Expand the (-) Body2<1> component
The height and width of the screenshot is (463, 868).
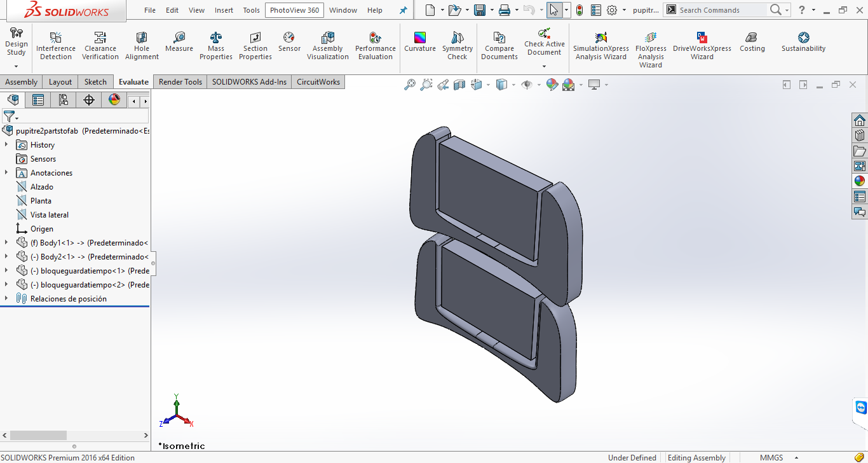tap(6, 257)
